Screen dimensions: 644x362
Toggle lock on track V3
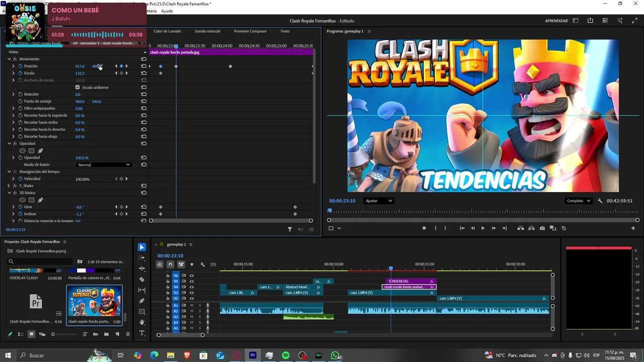click(168, 293)
